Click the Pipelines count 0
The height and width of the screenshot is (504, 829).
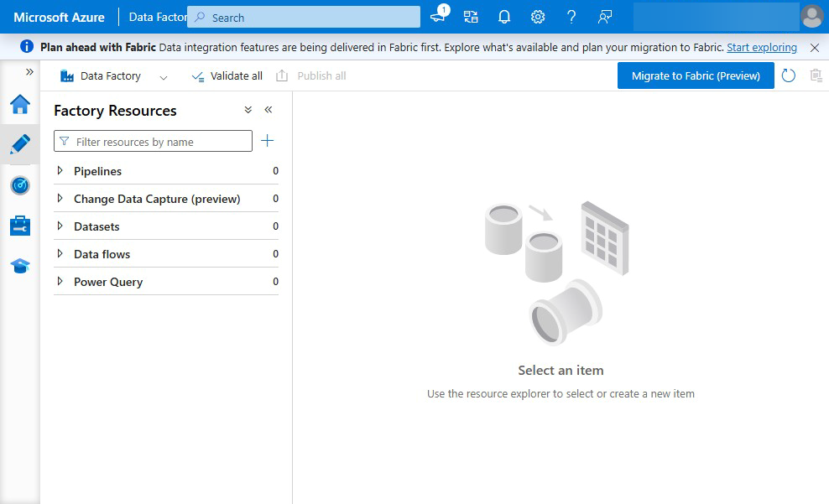(275, 170)
